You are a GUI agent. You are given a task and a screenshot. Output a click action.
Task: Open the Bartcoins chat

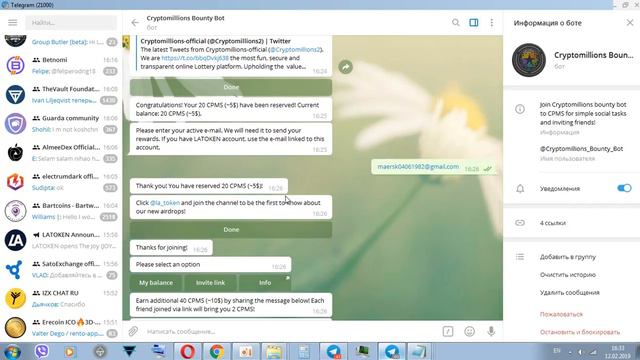[x=61, y=211]
